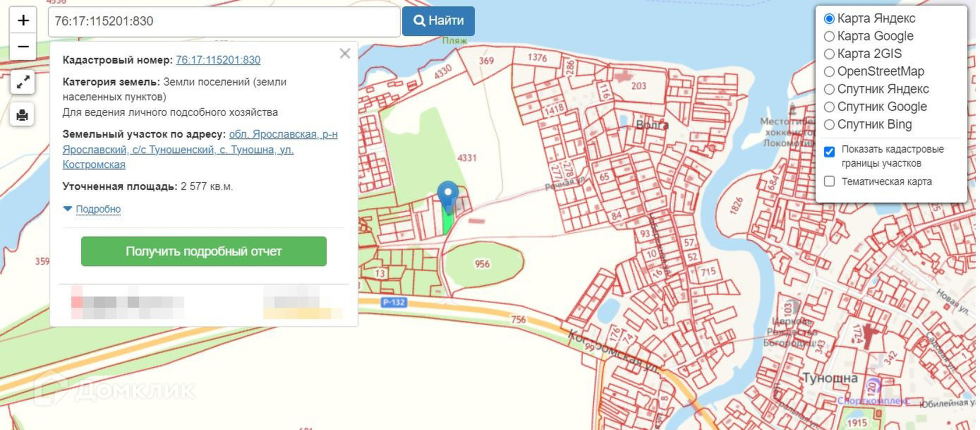980x430 pixels.
Task: Click parcel labeled 756 on map
Action: pyautogui.click(x=518, y=320)
